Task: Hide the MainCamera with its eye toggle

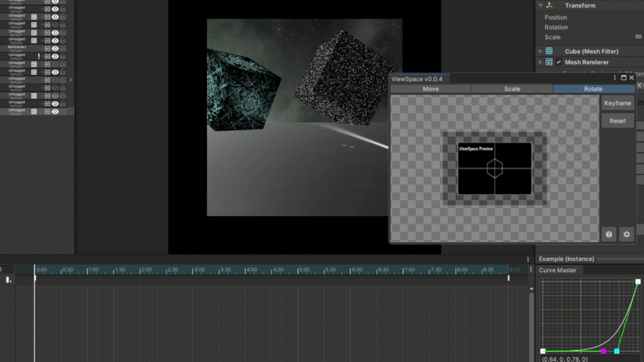Action: [54, 49]
